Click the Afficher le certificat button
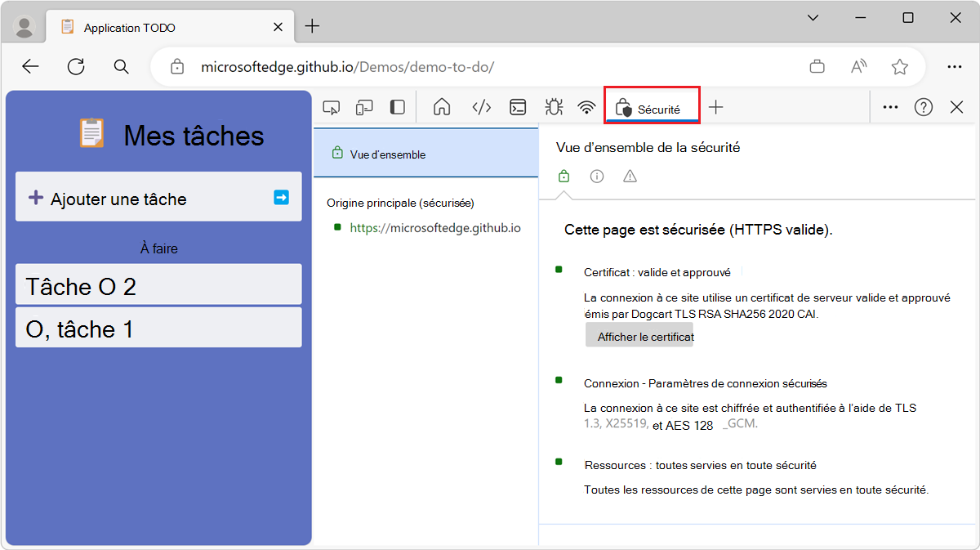Viewport: 980px width, 550px height. (639, 335)
